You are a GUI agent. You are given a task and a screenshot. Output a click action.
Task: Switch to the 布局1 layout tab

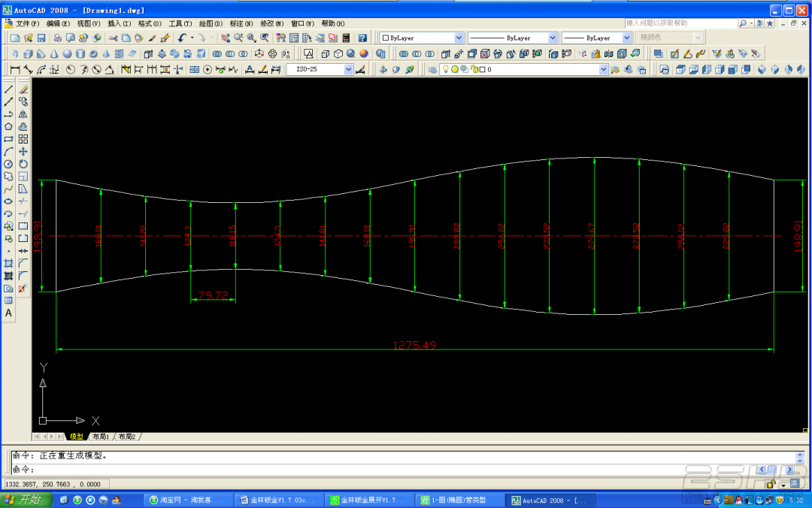coord(101,437)
